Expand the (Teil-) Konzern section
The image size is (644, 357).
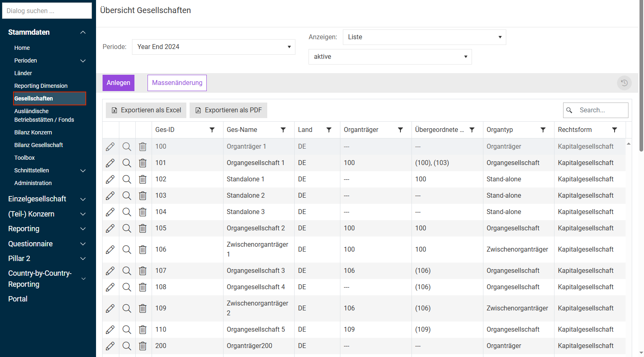point(83,214)
